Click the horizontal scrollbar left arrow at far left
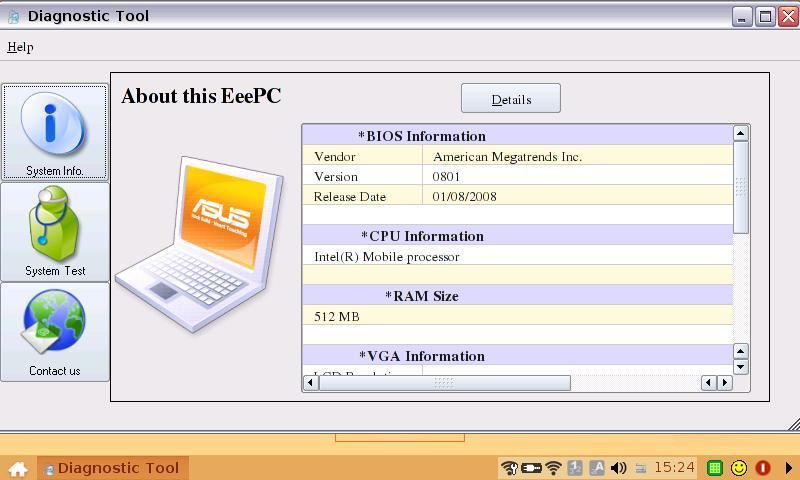This screenshot has width=800, height=480. tap(311, 383)
